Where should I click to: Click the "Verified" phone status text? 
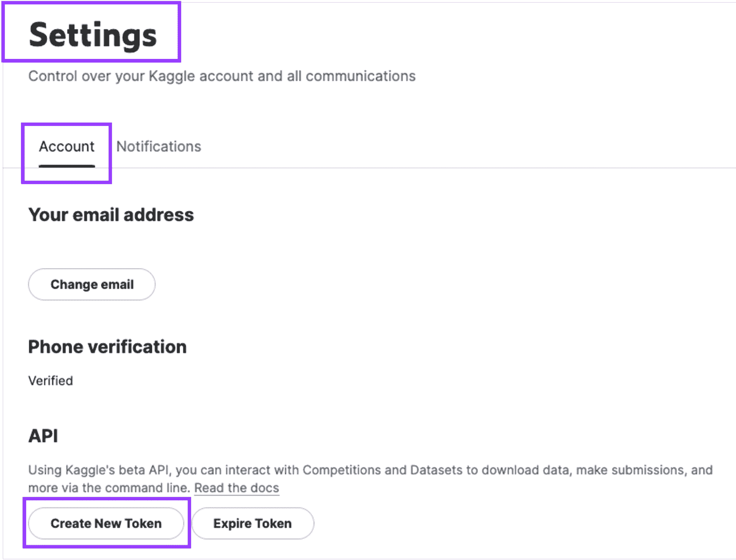51,381
